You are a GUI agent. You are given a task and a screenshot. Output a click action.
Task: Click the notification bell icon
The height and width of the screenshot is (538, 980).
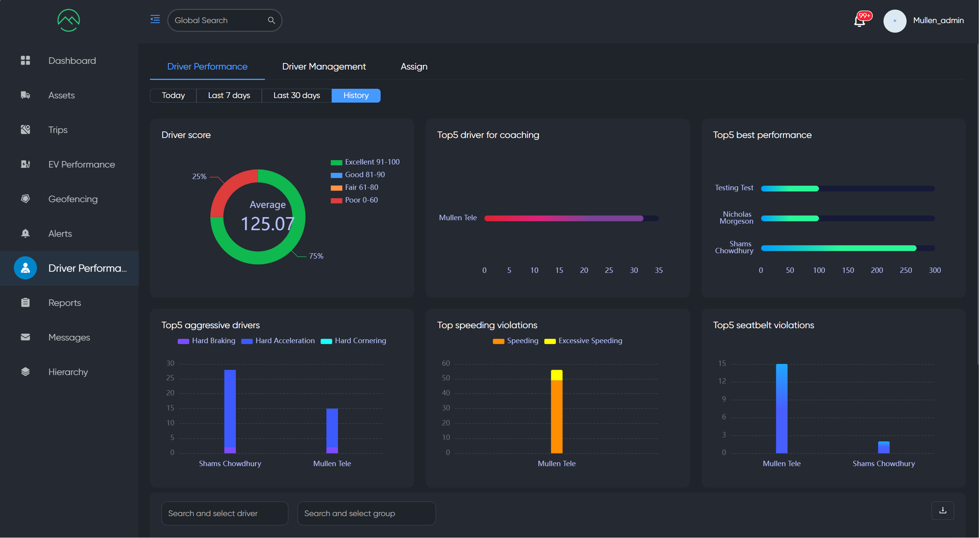pyautogui.click(x=860, y=21)
